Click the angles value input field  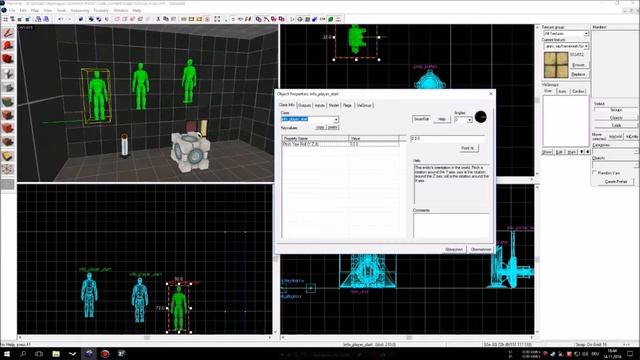coord(448,138)
